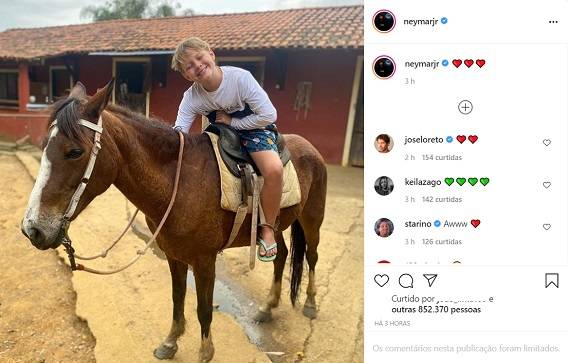The image size is (568, 363).
Task: Open the three-dot more options menu
Action: click(x=553, y=22)
